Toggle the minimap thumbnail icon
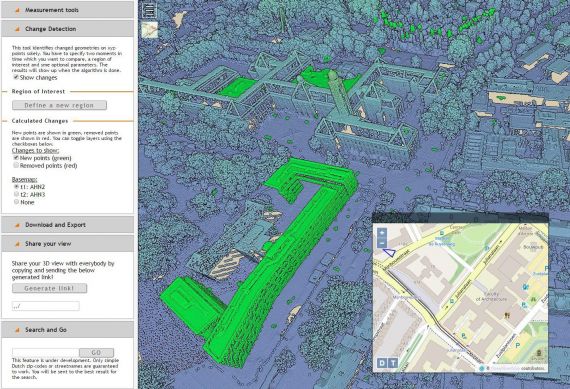Viewport: 570px width, 389px height. (149, 30)
